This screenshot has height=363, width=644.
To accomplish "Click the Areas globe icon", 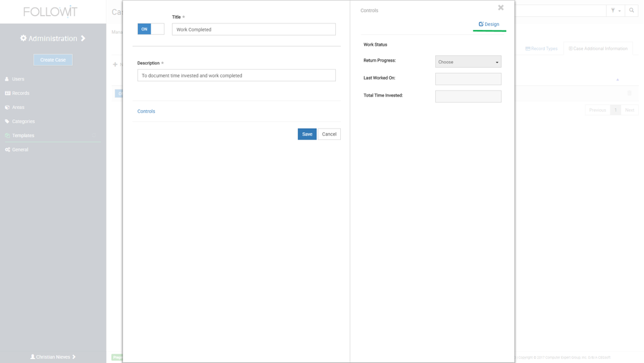I will coord(7,108).
